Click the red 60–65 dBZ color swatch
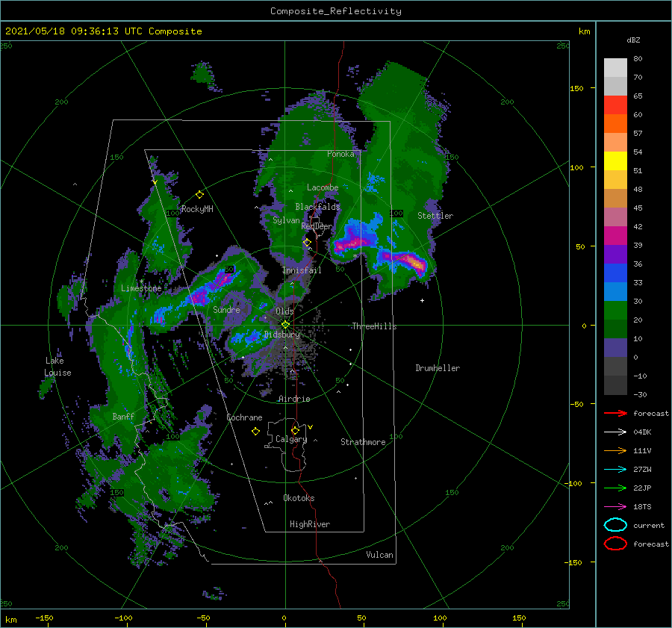Viewport: 672px width, 628px height. pyautogui.click(x=615, y=105)
